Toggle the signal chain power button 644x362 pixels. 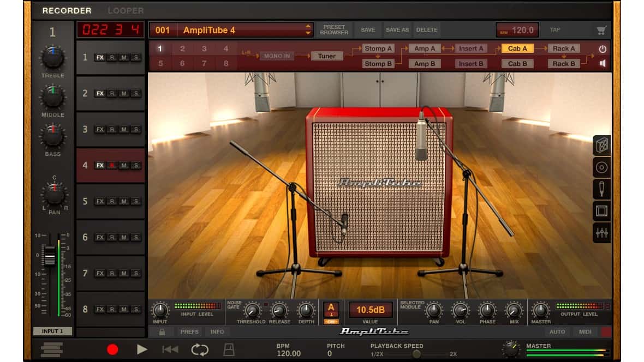[603, 49]
